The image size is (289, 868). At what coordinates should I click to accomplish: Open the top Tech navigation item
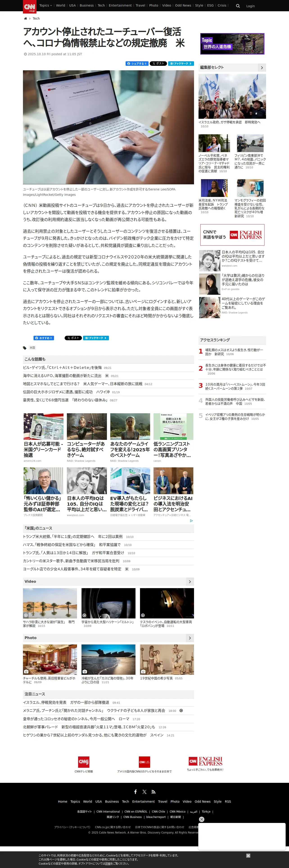pos(101,5)
